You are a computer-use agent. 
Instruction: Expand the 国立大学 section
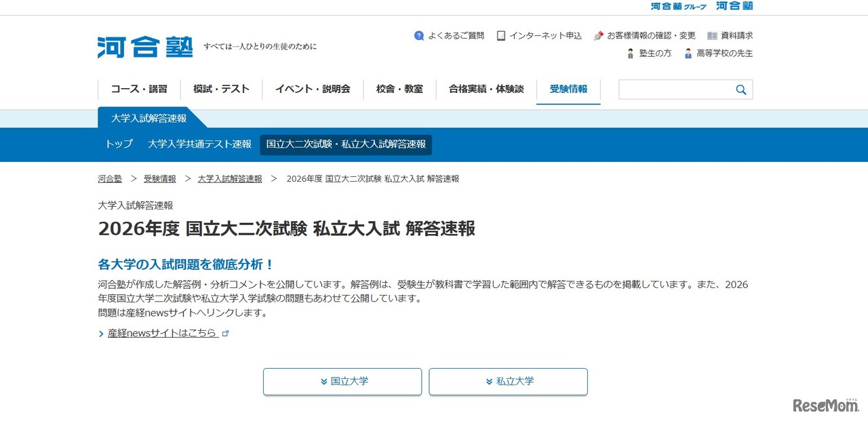coord(342,381)
